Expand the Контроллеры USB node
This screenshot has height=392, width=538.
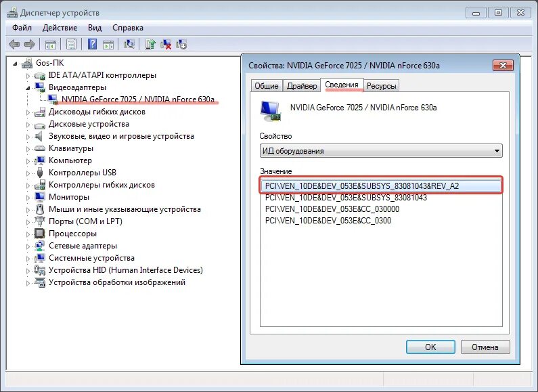tap(28, 173)
